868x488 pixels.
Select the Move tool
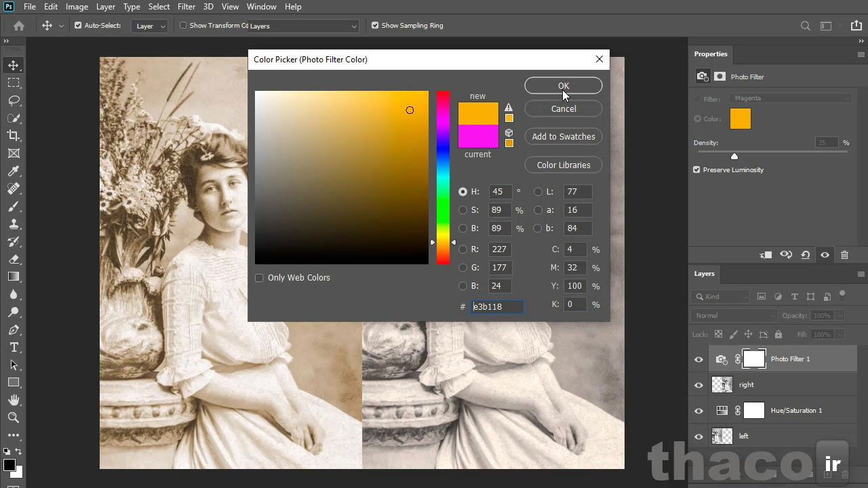coord(14,65)
